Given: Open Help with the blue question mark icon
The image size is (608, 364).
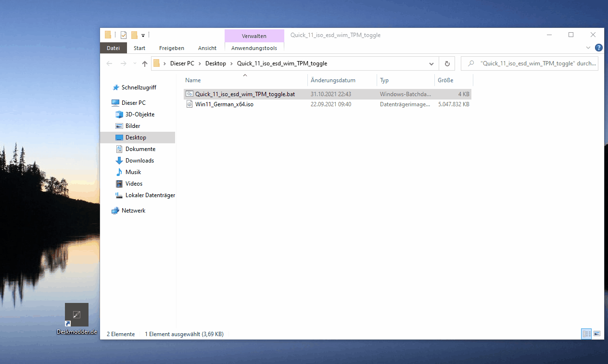Looking at the screenshot, I should point(598,48).
